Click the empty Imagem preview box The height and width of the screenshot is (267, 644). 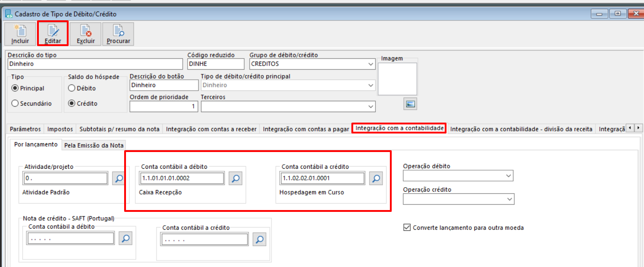click(398, 79)
